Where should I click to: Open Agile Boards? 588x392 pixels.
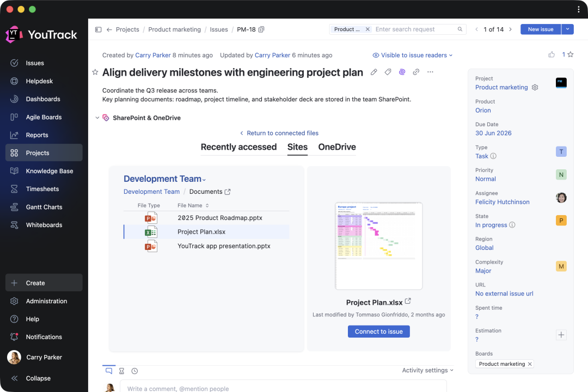[x=44, y=117]
